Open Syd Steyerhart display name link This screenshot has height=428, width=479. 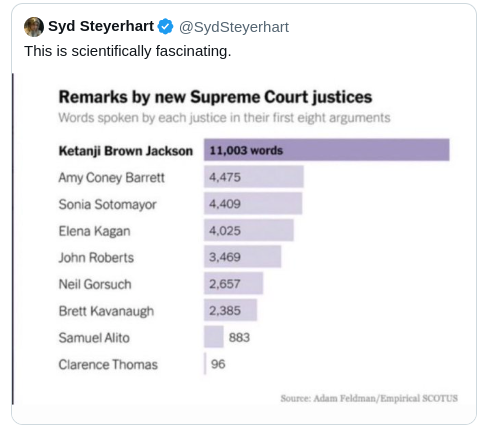click(101, 26)
